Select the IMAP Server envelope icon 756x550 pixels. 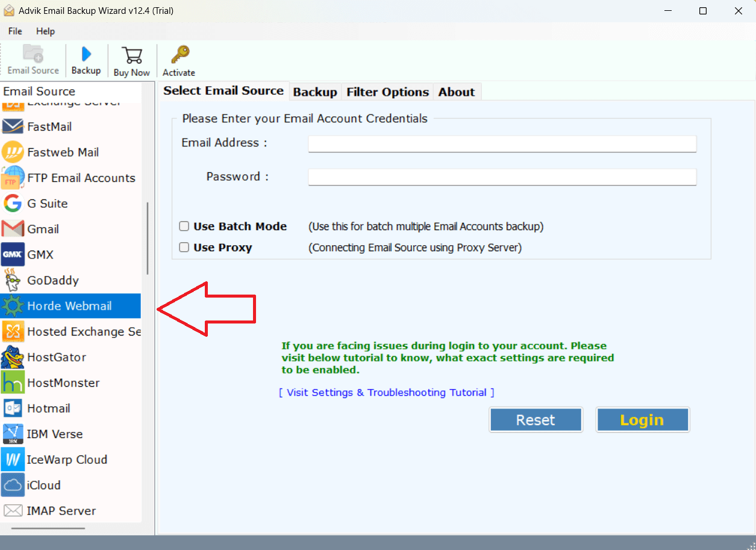(x=13, y=511)
